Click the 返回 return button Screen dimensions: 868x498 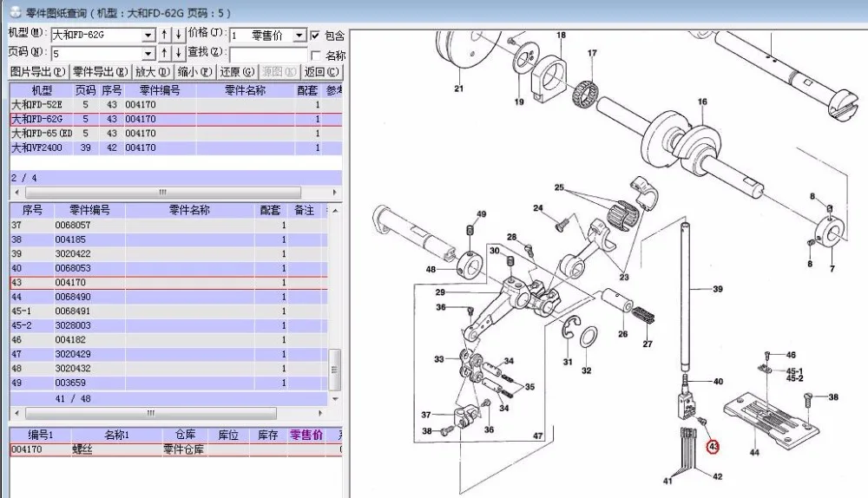321,72
